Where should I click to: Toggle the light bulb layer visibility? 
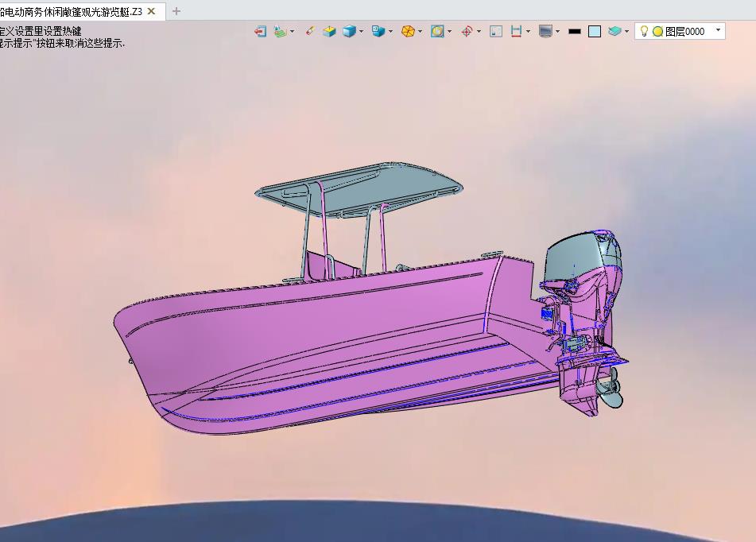point(644,32)
